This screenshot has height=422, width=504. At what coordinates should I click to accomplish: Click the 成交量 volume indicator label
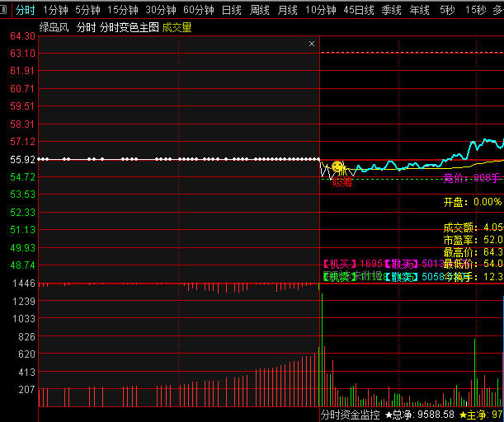[177, 27]
